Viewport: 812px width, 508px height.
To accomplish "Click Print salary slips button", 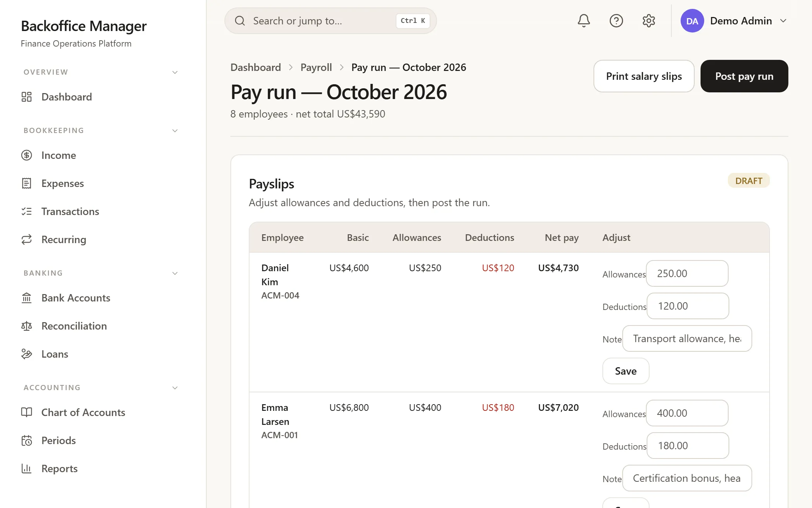I will pos(644,76).
